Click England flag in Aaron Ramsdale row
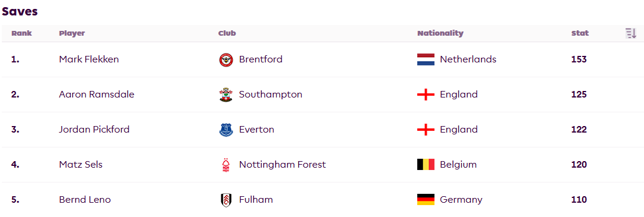The image size is (644, 217). pos(426,95)
